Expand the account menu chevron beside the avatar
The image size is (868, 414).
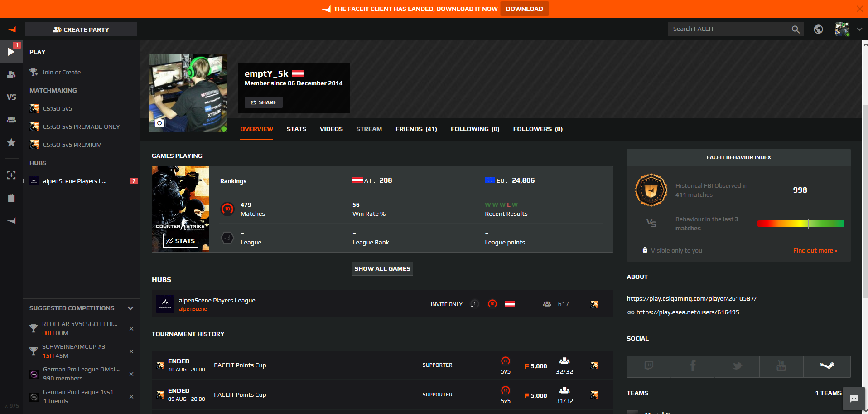point(859,29)
